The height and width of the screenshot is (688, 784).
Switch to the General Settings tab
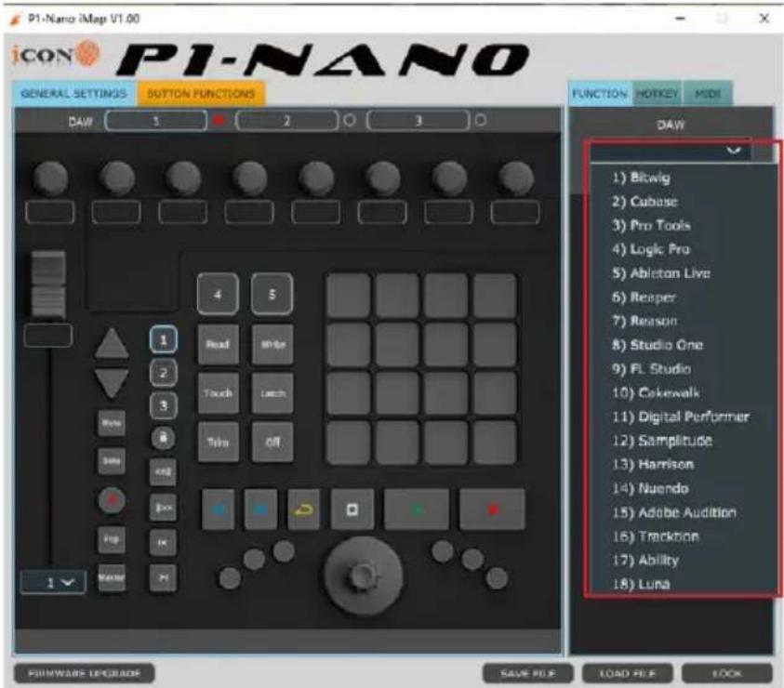coord(74,94)
